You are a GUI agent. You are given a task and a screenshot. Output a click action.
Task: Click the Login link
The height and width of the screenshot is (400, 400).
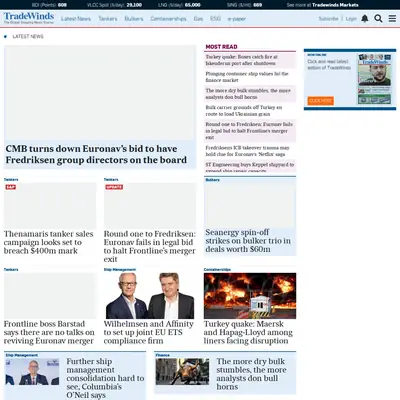tap(351, 19)
